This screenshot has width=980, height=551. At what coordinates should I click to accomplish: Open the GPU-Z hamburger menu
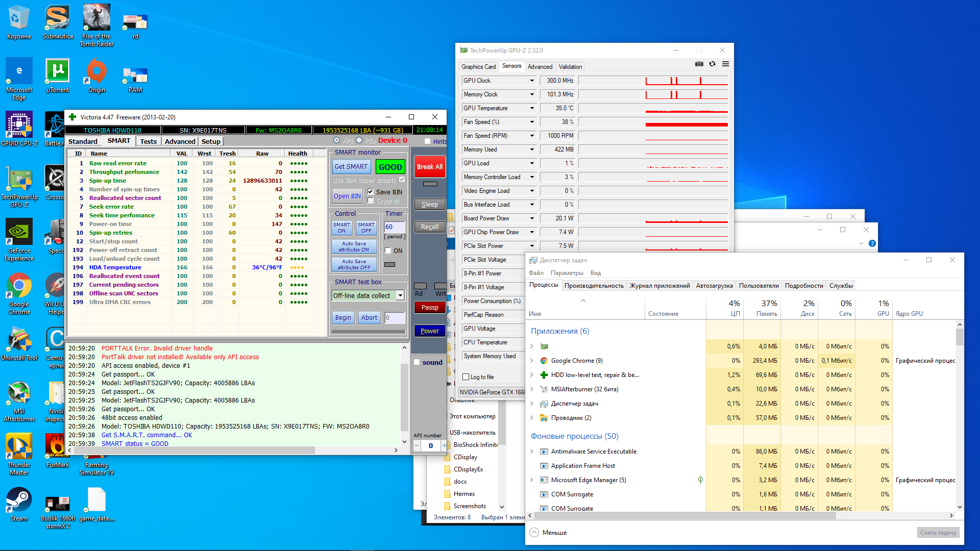(x=725, y=64)
